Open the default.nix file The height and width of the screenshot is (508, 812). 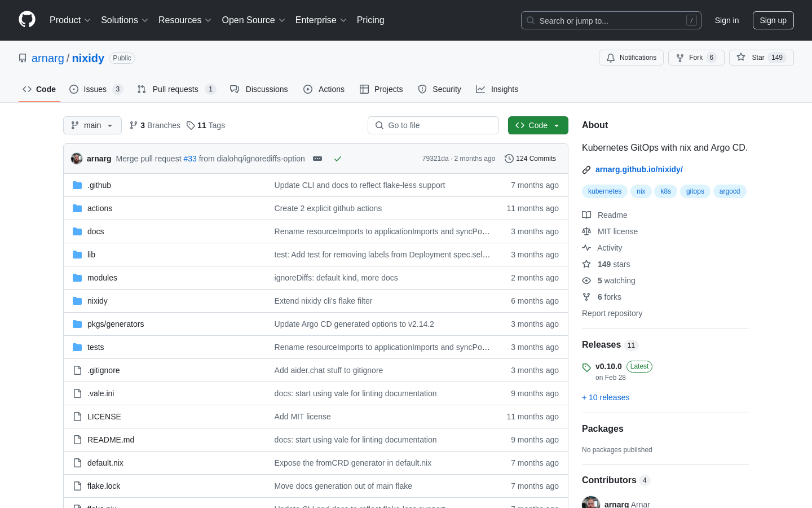[x=105, y=463]
